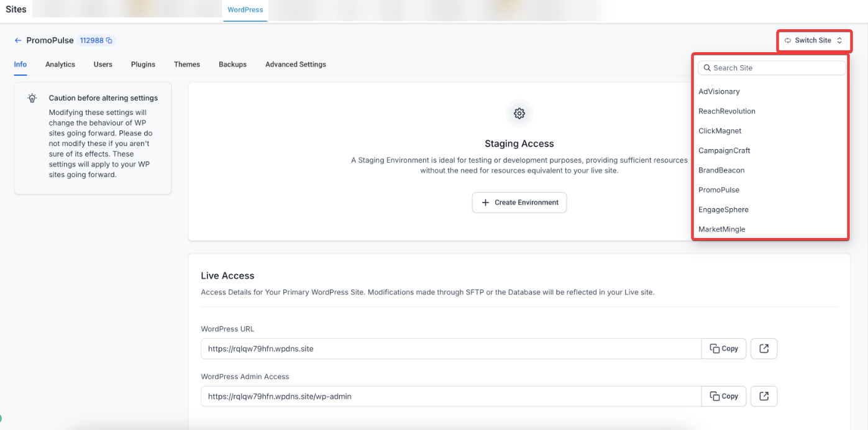This screenshot has height=430, width=868.
Task: Open the Backups tab
Action: tap(232, 65)
